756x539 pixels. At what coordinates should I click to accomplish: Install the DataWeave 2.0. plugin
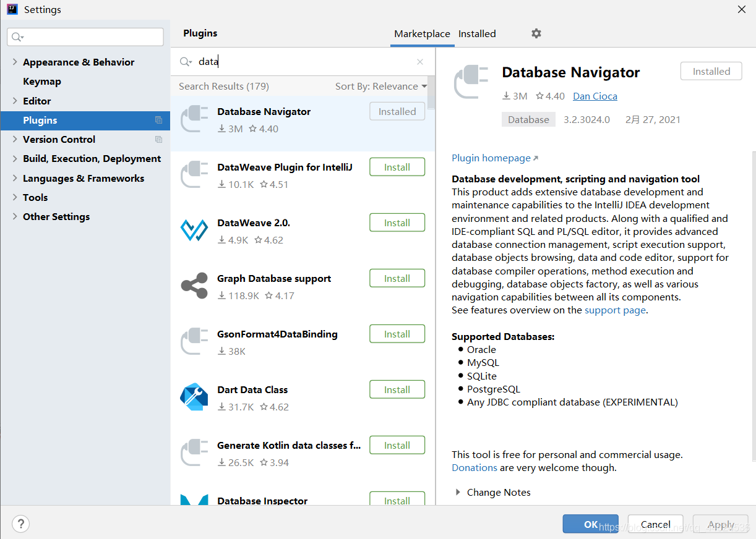tap(397, 223)
